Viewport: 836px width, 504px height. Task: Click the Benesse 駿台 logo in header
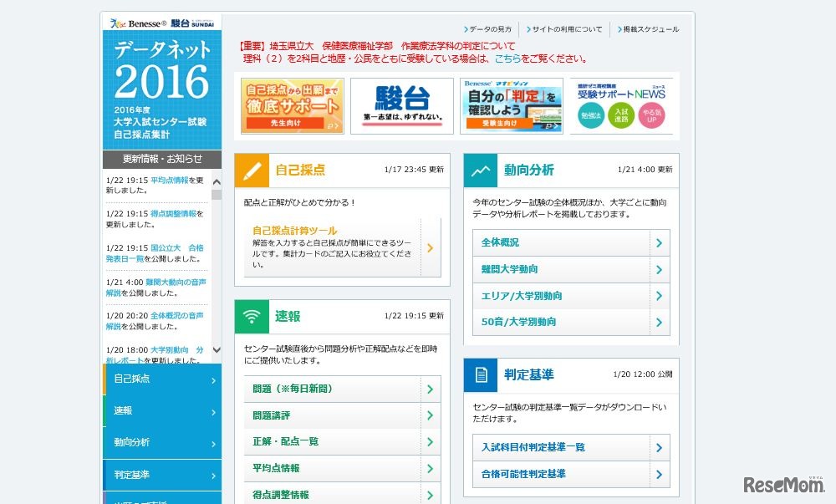161,23
